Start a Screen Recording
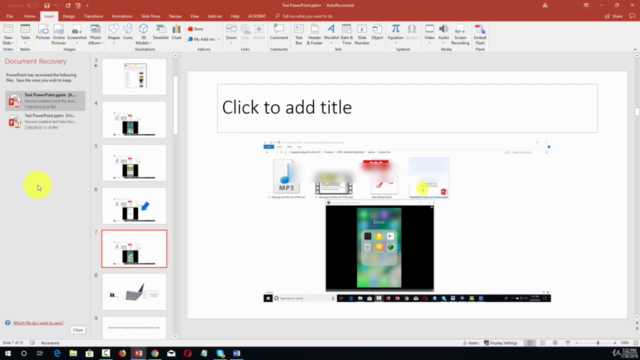Screen dimensions: 640x360 click(460, 34)
